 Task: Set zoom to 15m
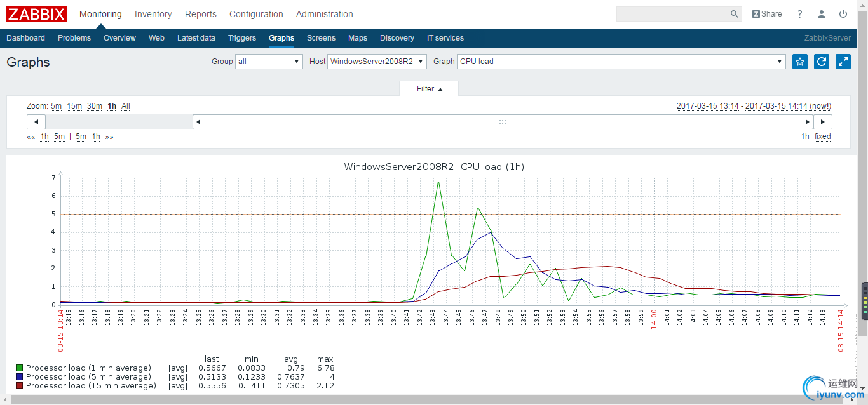point(74,106)
